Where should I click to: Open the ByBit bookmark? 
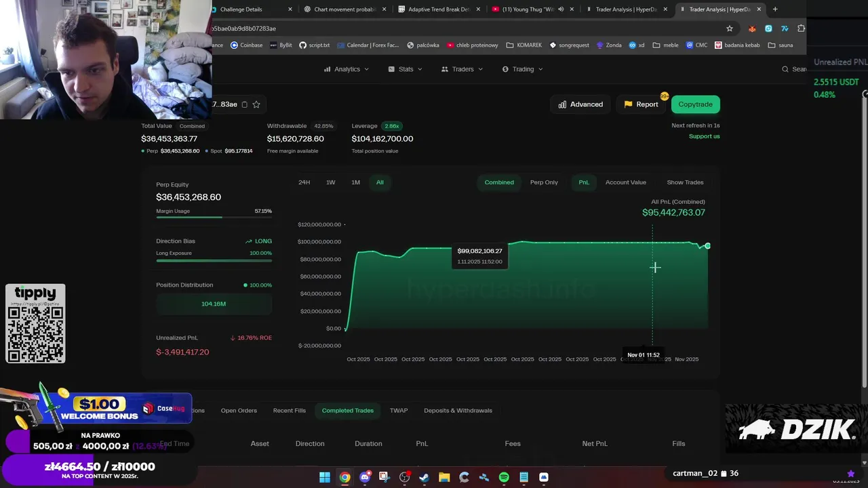point(281,45)
